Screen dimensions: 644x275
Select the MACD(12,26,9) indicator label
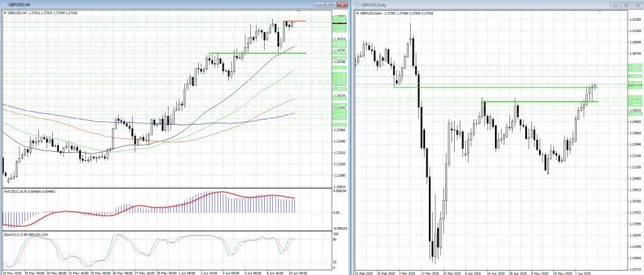tap(25, 191)
